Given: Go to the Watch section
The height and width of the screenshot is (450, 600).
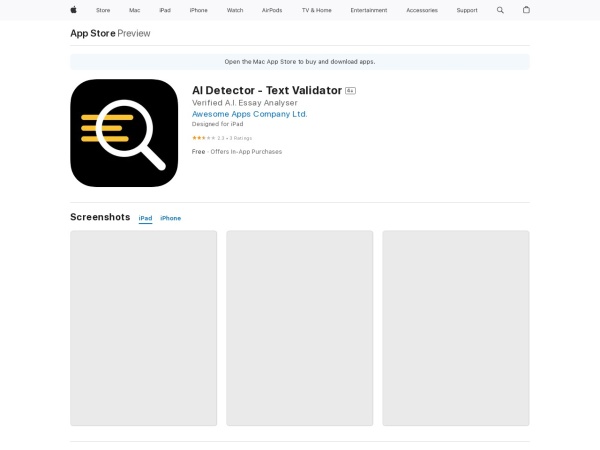Looking at the screenshot, I should pyautogui.click(x=235, y=10).
